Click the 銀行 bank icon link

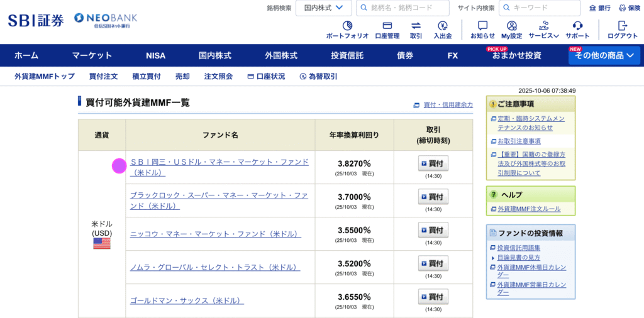click(x=599, y=8)
